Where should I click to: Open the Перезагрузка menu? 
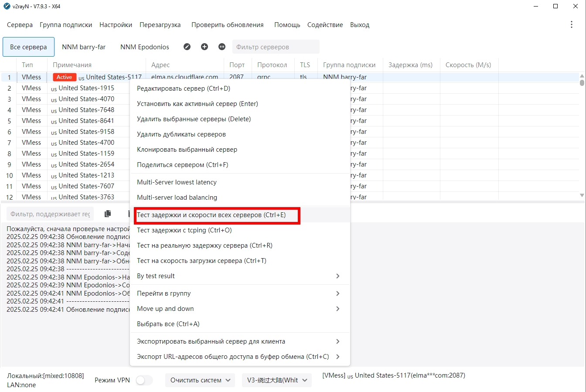[x=160, y=25]
